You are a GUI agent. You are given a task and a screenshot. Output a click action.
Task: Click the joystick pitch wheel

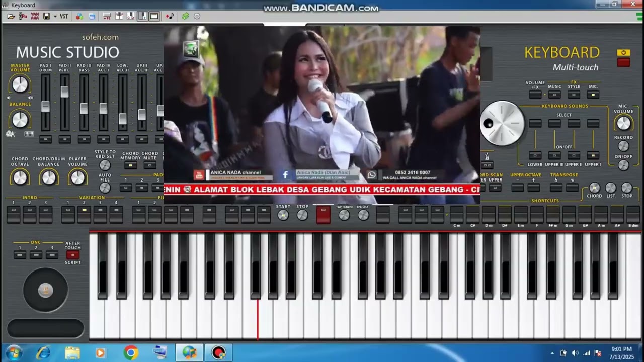[x=45, y=290]
